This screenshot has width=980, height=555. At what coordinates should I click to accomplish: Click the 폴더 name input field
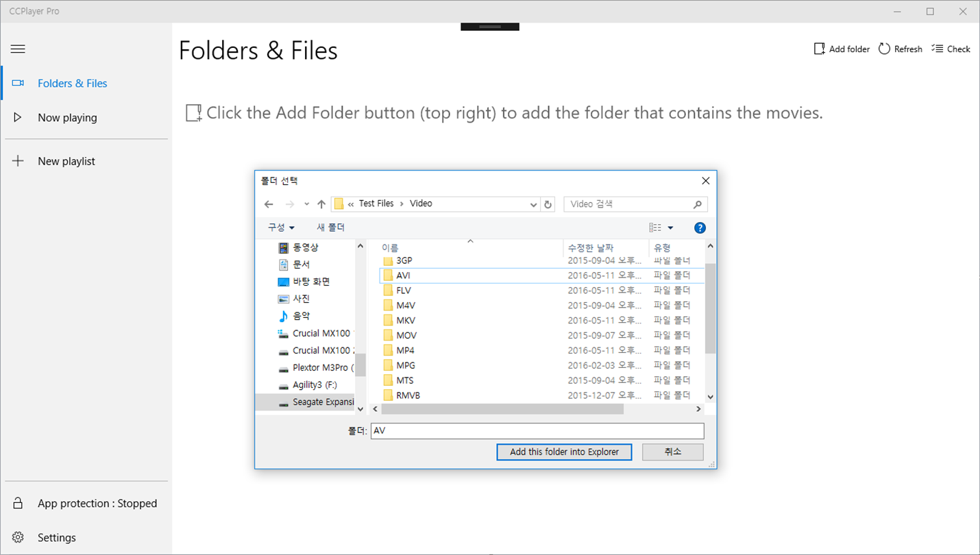point(537,431)
